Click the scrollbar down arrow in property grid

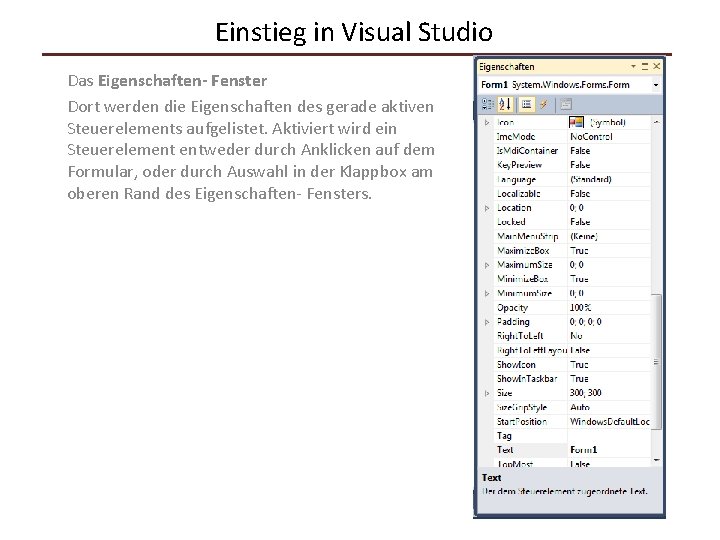click(x=657, y=460)
